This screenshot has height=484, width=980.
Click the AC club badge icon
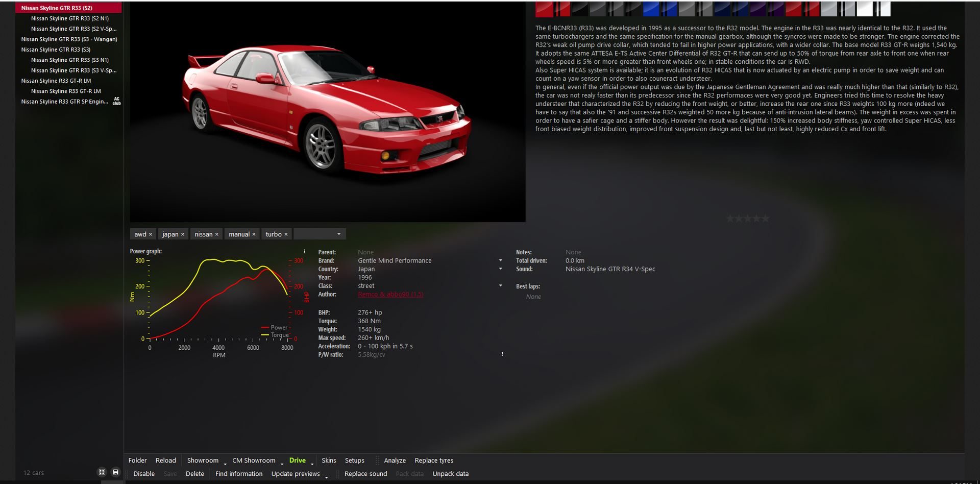point(117,101)
